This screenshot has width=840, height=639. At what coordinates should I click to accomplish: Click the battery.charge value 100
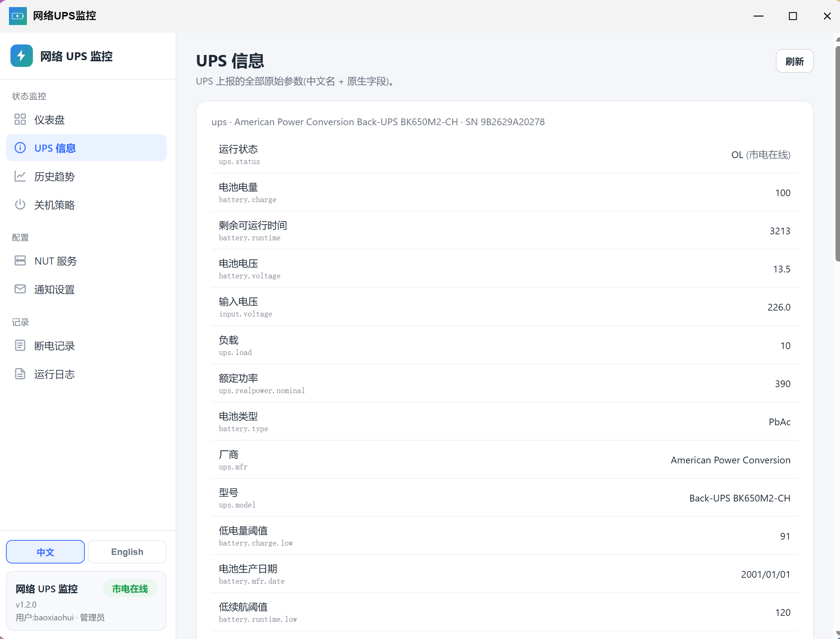click(x=782, y=193)
